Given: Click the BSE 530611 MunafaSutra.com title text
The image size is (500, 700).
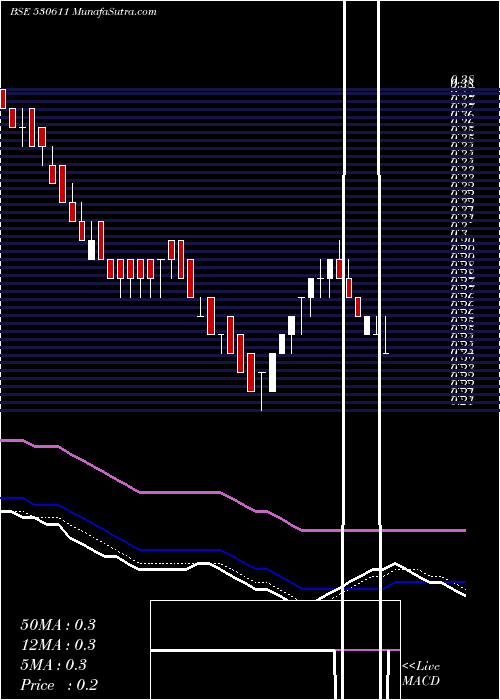Looking at the screenshot, I should 83,12.
